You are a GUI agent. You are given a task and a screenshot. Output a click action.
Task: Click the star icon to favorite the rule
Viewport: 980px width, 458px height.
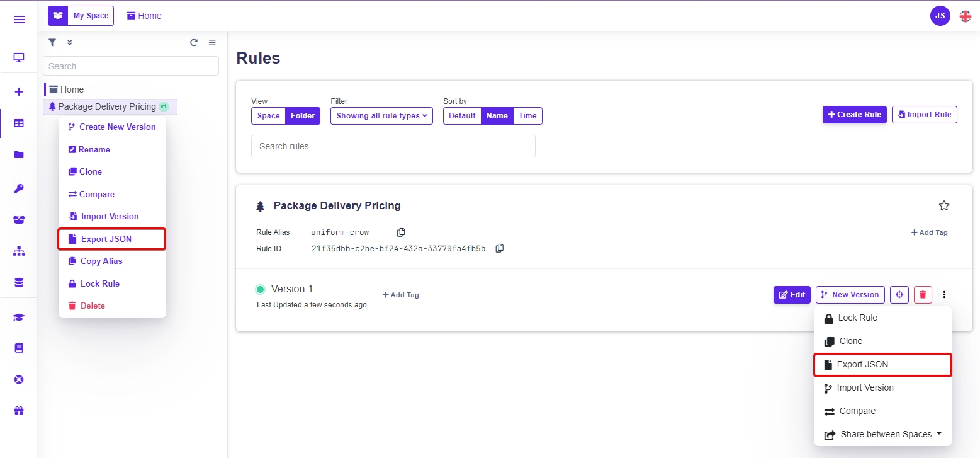(x=943, y=205)
